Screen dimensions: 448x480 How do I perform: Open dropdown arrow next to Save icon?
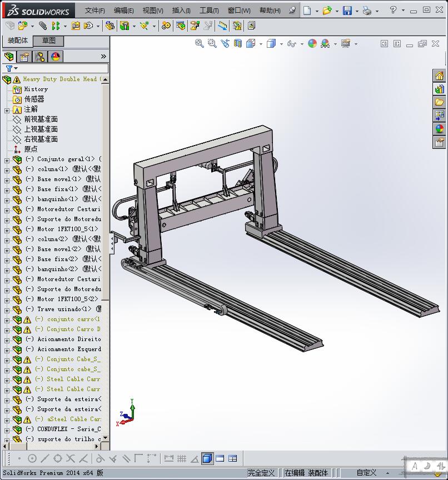pyautogui.click(x=357, y=11)
